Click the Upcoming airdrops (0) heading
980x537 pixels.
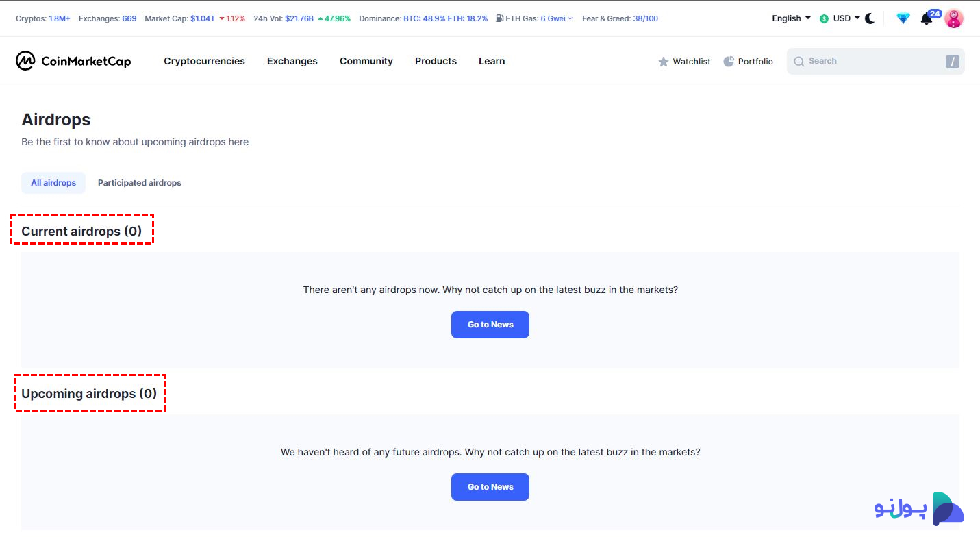tap(89, 394)
